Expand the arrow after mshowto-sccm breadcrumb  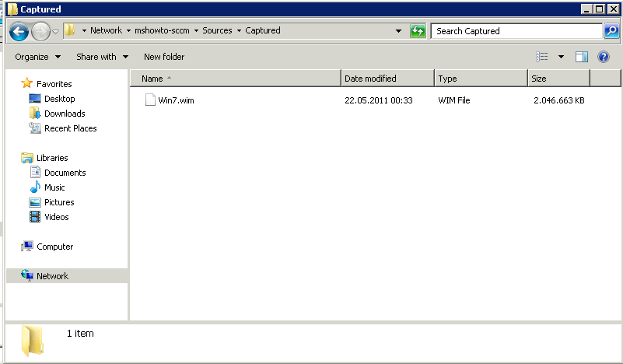(196, 30)
